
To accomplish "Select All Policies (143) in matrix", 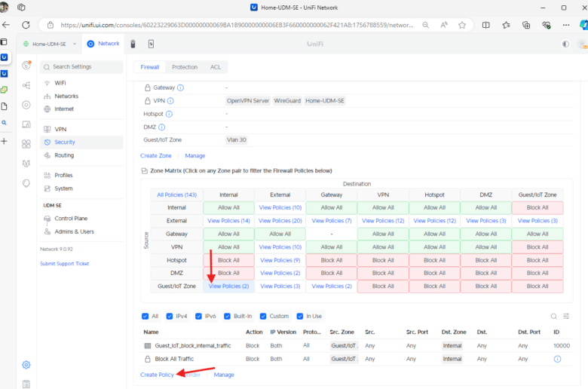I will (x=176, y=194).
